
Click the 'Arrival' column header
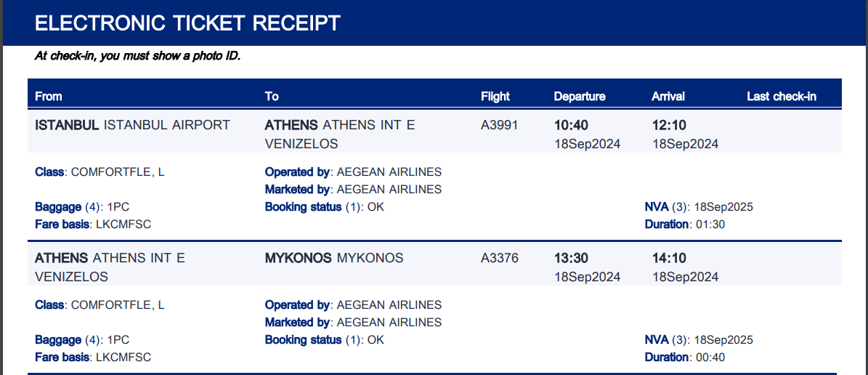coord(668,97)
